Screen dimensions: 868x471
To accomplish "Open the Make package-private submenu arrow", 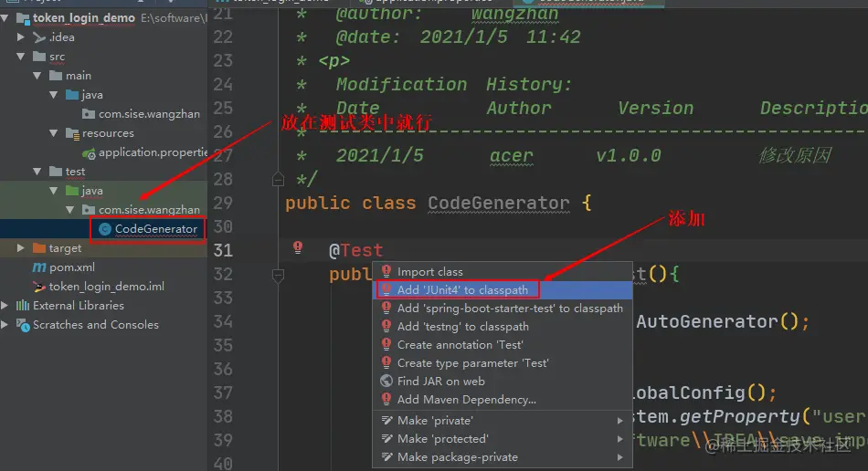I will pyautogui.click(x=620, y=457).
